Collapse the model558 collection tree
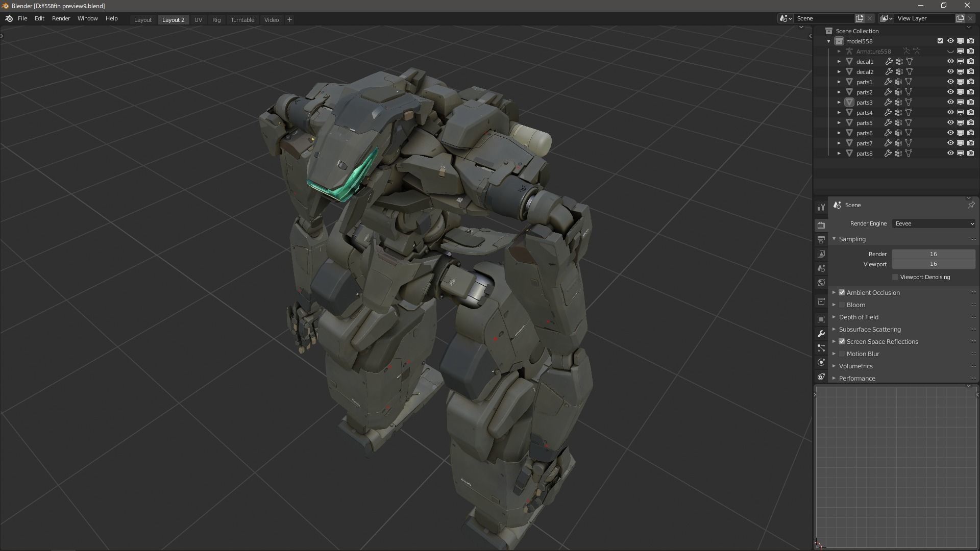Screen dimensions: 980x551 [x=828, y=41]
